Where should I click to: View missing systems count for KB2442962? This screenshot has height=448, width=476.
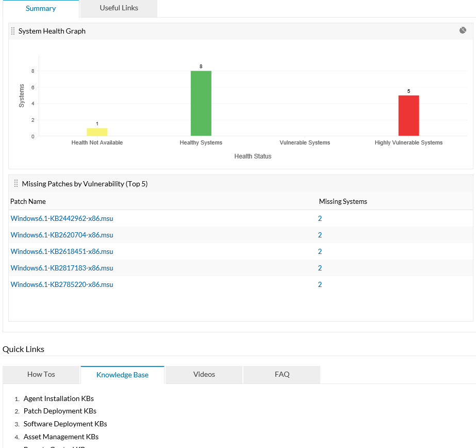click(320, 218)
